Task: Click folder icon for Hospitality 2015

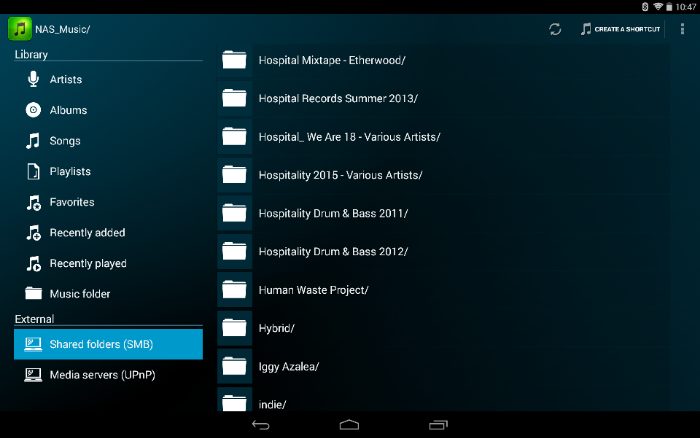Action: click(x=234, y=175)
